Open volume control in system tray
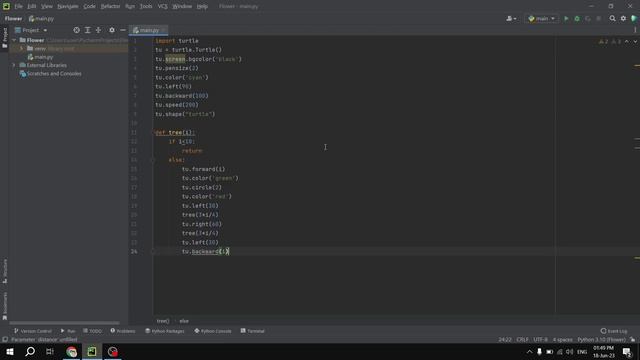640x360 pixels. click(x=569, y=352)
